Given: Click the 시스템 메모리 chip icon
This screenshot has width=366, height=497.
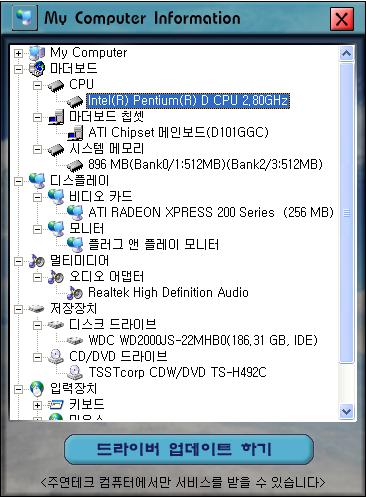Looking at the screenshot, I should coord(56,149).
